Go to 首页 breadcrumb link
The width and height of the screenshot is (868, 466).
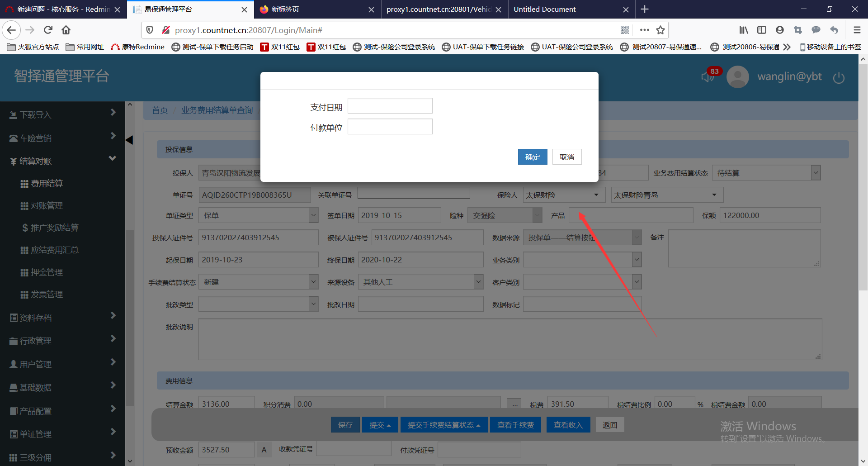coord(160,110)
